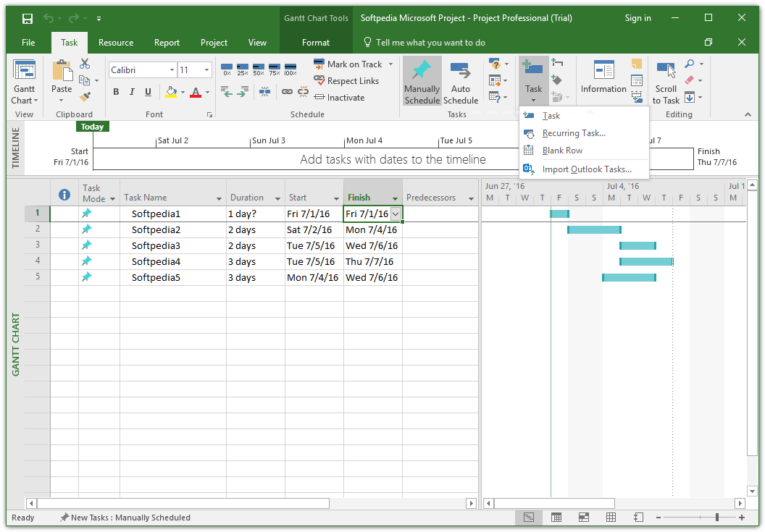Mark task as 25% complete
The height and width of the screenshot is (532, 765).
243,69
